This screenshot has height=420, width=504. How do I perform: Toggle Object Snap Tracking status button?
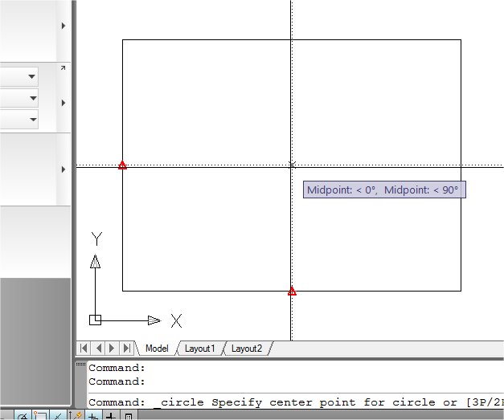pos(58,415)
